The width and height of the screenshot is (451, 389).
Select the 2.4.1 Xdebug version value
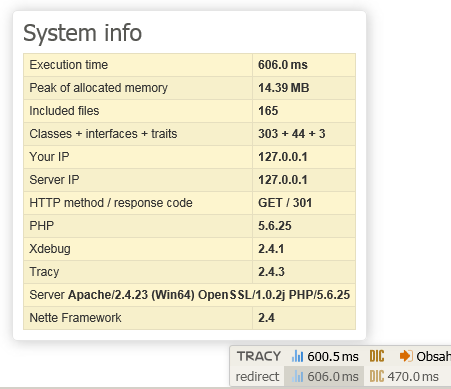(271, 249)
